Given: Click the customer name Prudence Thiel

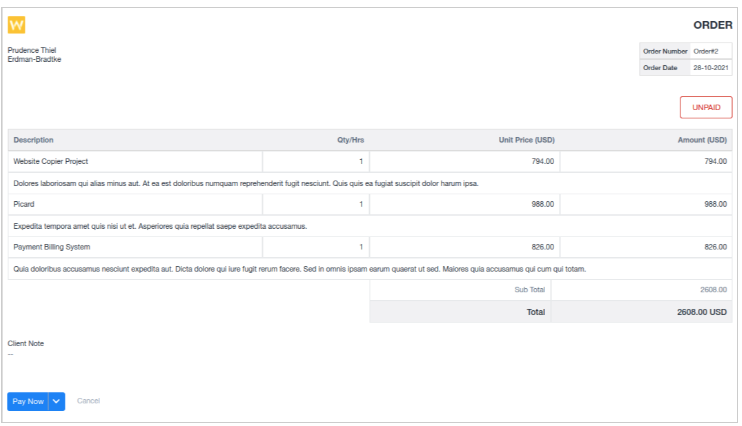Looking at the screenshot, I should (32, 50).
